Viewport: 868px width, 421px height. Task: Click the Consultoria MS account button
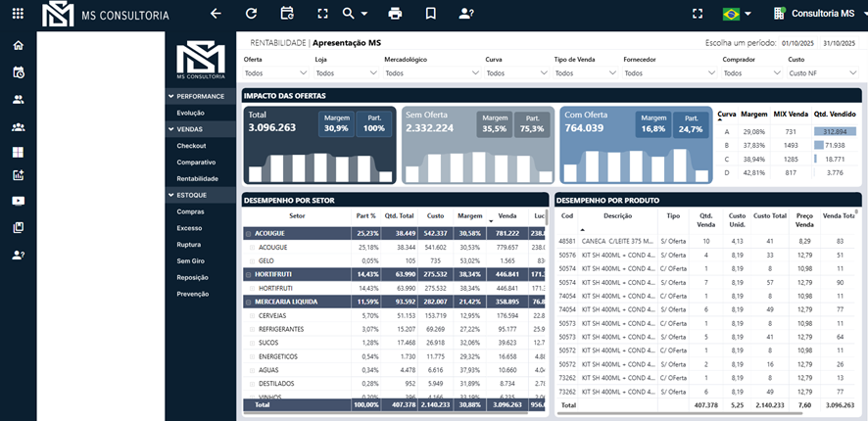point(815,14)
